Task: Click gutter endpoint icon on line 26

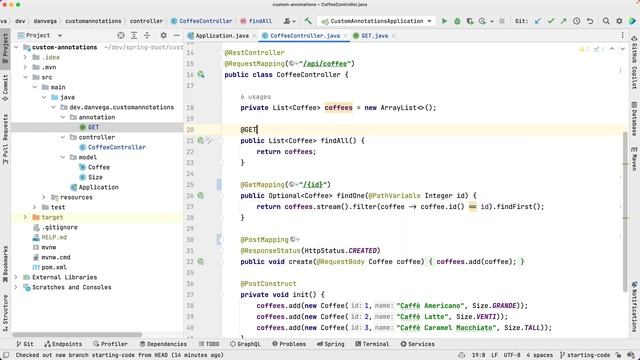Action: [201, 196]
